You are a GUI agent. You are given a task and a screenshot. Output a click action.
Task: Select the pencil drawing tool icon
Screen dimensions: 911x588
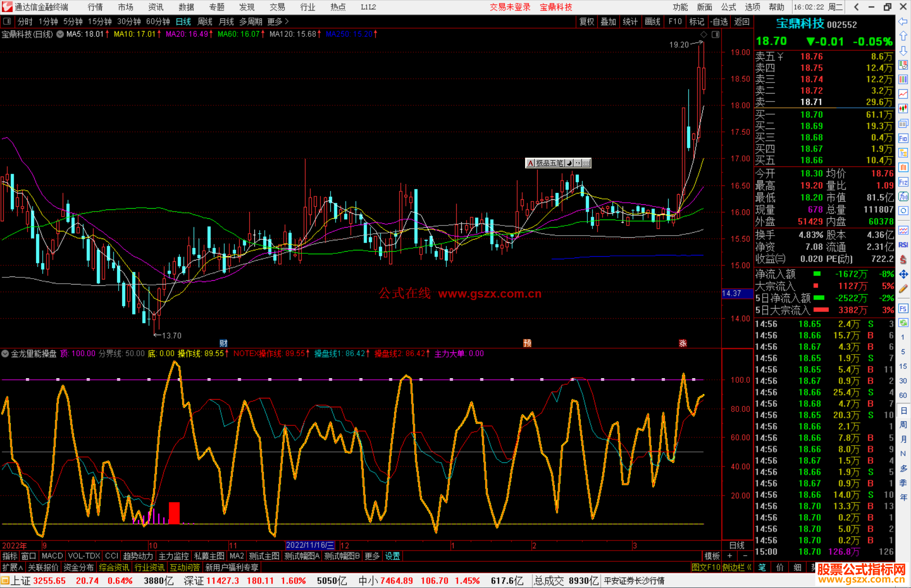903,289
